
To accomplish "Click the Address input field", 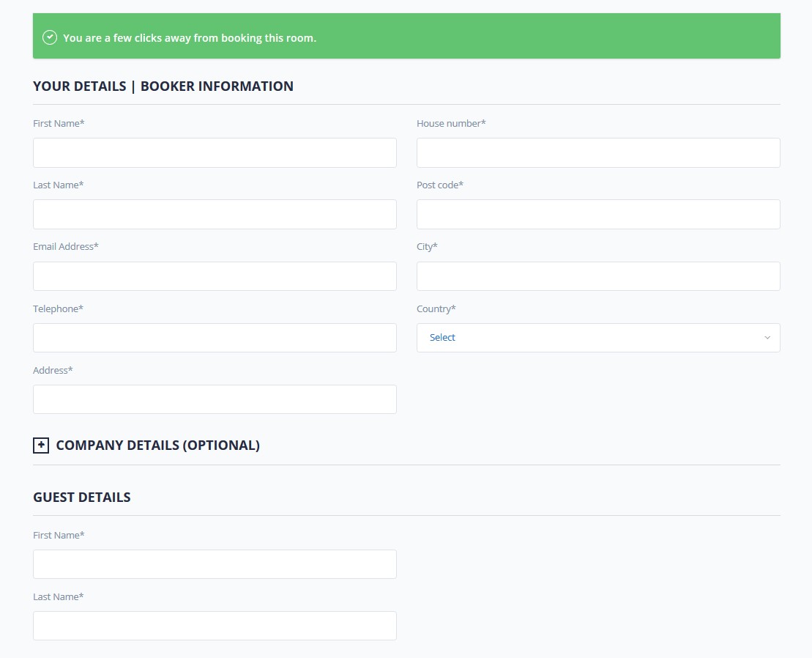I will pos(215,399).
